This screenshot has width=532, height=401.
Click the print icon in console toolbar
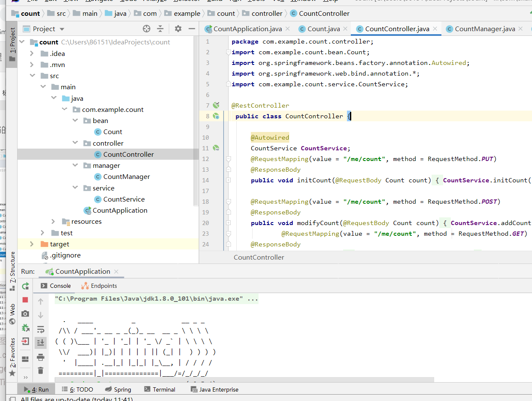point(41,357)
